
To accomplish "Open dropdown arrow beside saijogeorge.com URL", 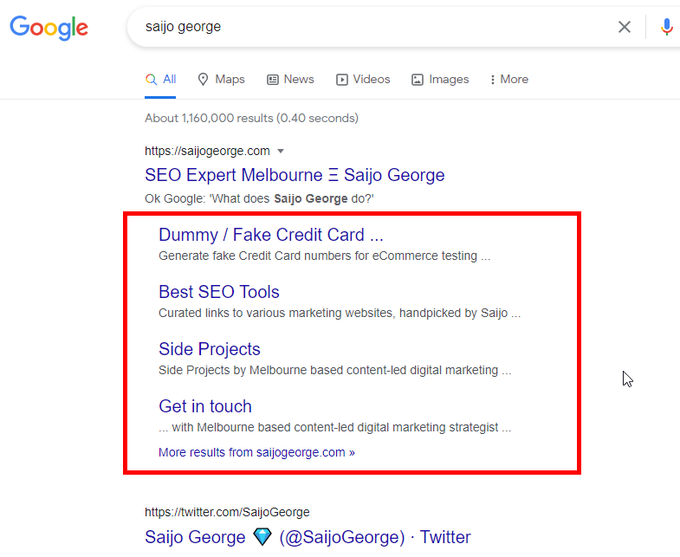I will 281,151.
